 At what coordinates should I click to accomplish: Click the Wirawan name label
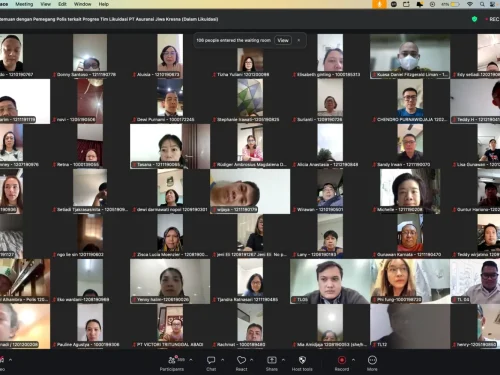pyautogui.click(x=318, y=210)
